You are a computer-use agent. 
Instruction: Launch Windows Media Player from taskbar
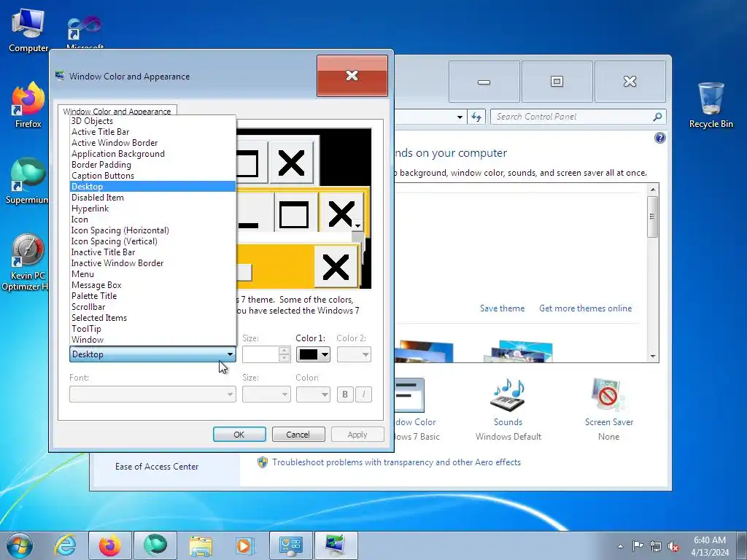point(245,545)
